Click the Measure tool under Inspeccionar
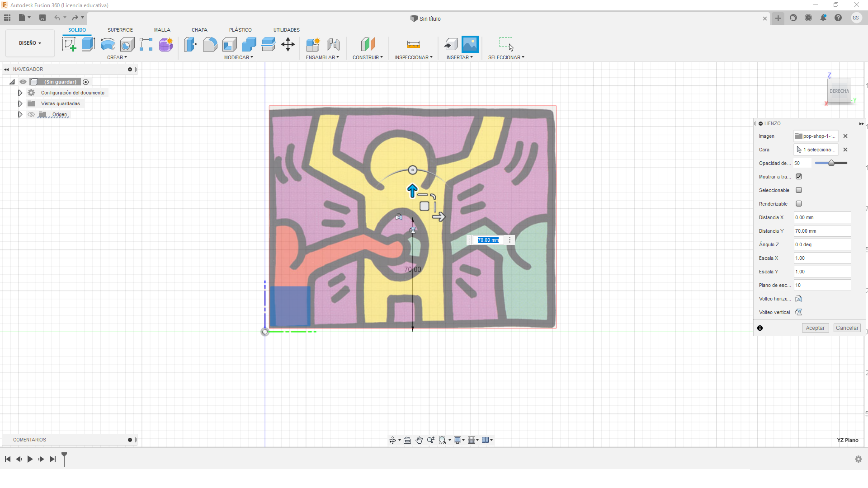The image size is (868, 488). coord(413,44)
